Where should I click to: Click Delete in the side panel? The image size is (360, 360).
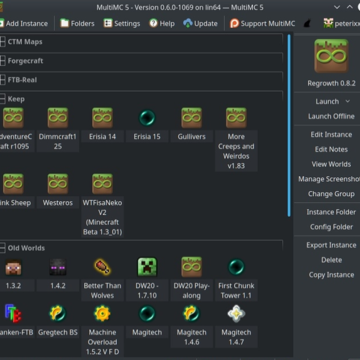coord(331,260)
